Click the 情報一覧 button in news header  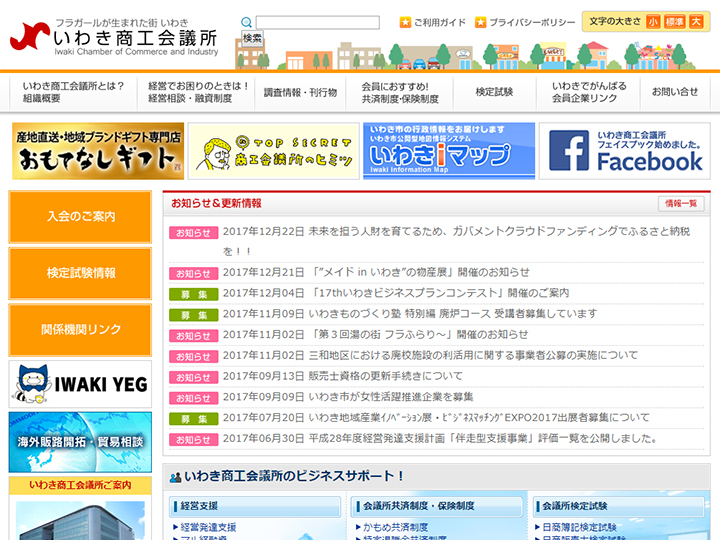[681, 204]
